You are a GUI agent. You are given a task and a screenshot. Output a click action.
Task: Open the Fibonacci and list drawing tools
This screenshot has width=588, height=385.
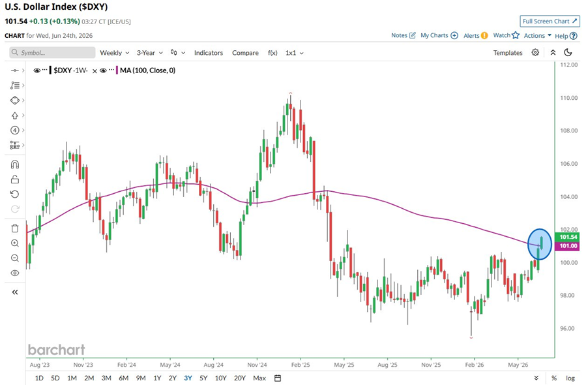click(x=14, y=85)
